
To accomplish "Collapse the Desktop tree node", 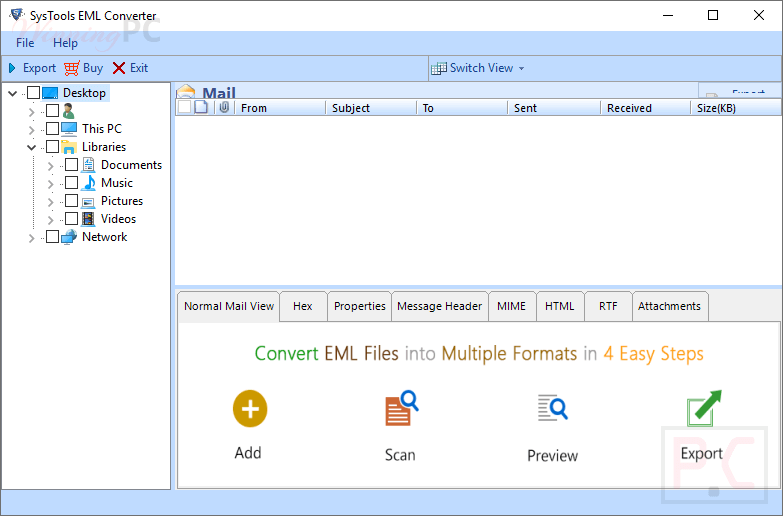I will [12, 93].
